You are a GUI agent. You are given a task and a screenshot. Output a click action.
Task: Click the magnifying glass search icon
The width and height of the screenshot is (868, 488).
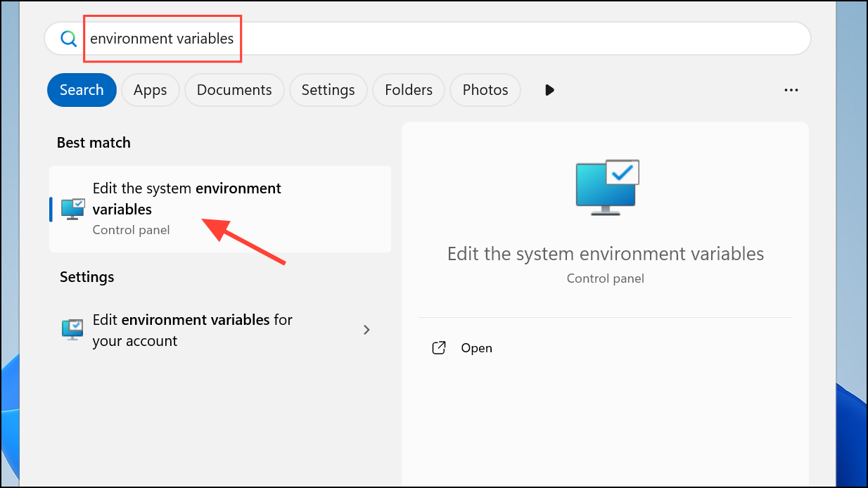pyautogui.click(x=68, y=39)
